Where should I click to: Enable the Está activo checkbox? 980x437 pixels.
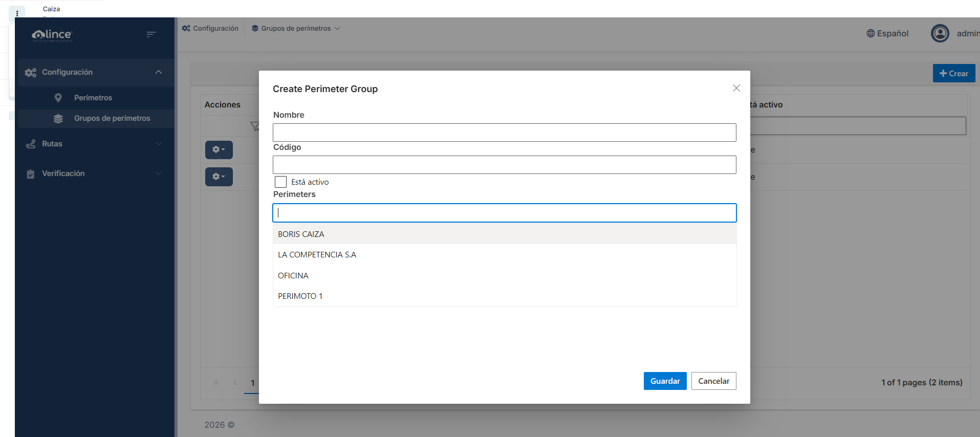click(280, 182)
